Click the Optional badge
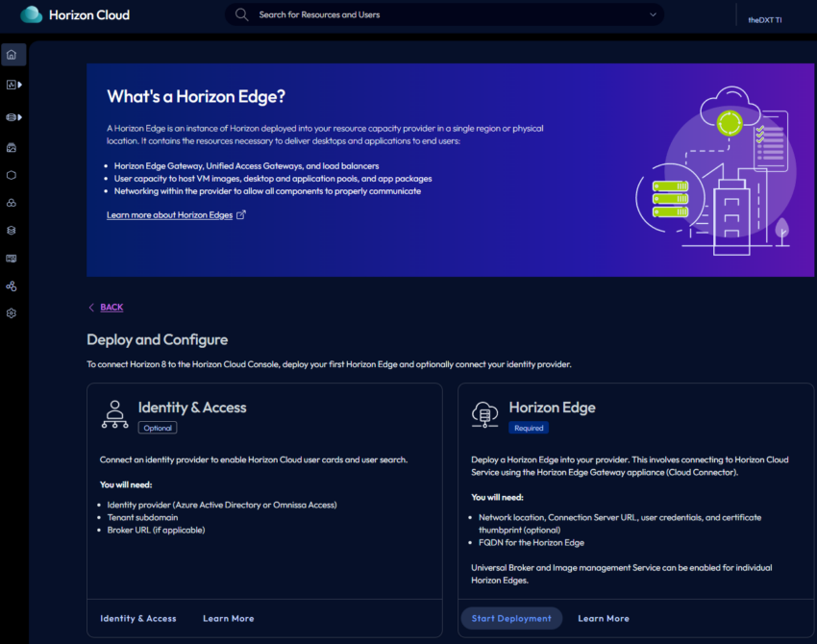The image size is (817, 644). pyautogui.click(x=158, y=428)
